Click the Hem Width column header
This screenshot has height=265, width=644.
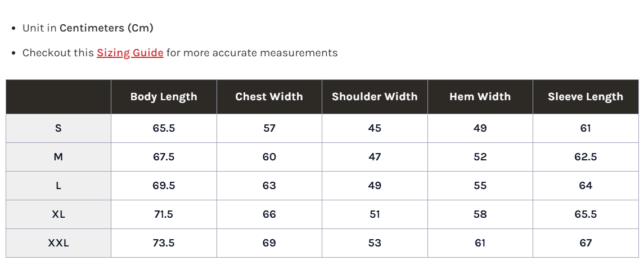tap(480, 97)
